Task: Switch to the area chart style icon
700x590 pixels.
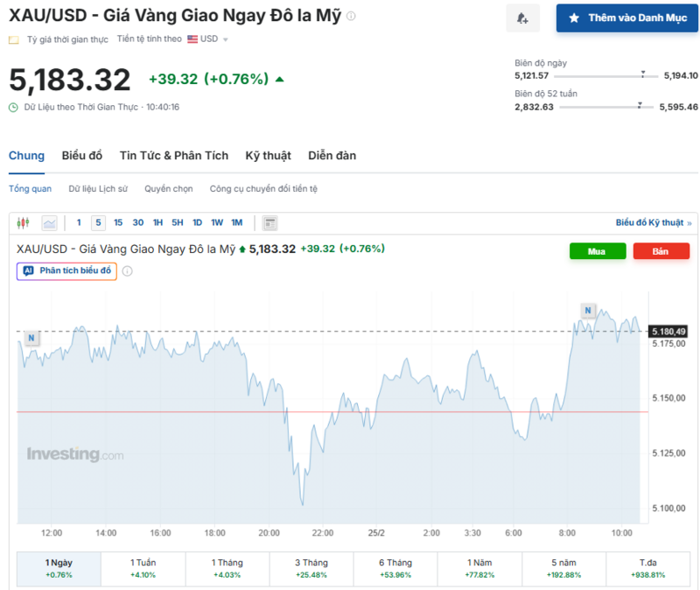Action: pos(48,222)
